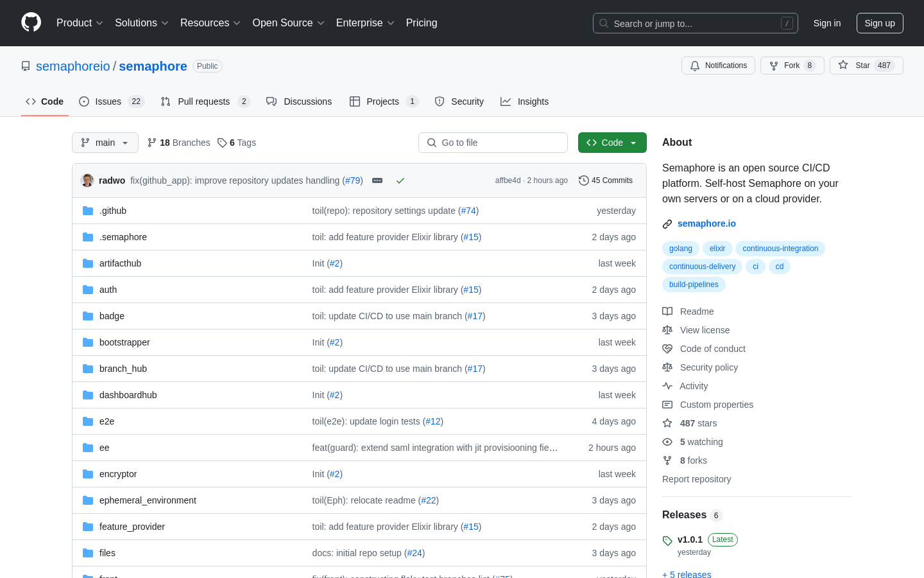Click the Search or jump to field

tap(696, 23)
